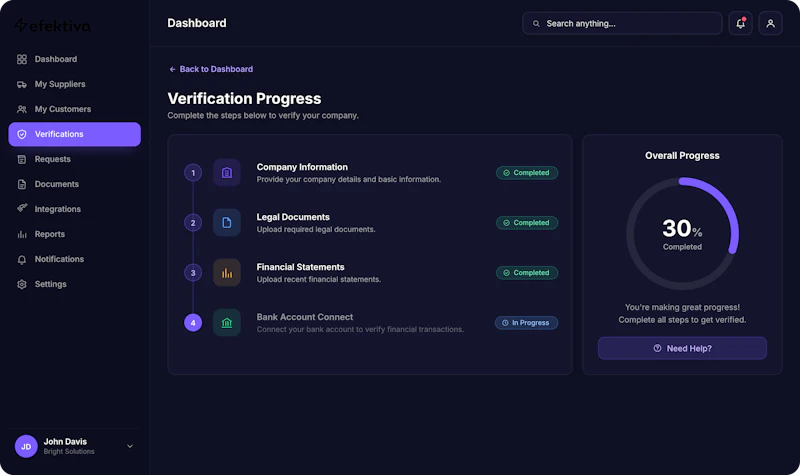Image resolution: width=800 pixels, height=475 pixels.
Task: Click the 30% circular progress ring
Action: 682,234
